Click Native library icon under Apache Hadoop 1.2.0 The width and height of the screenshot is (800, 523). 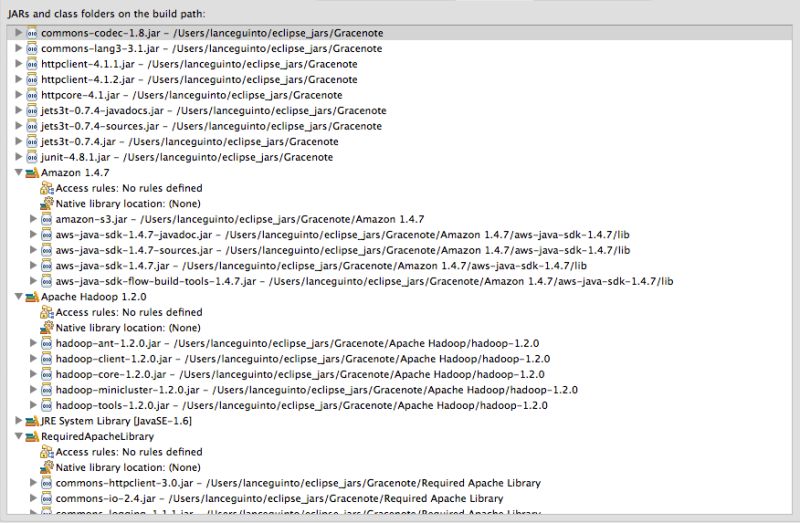pos(46,328)
